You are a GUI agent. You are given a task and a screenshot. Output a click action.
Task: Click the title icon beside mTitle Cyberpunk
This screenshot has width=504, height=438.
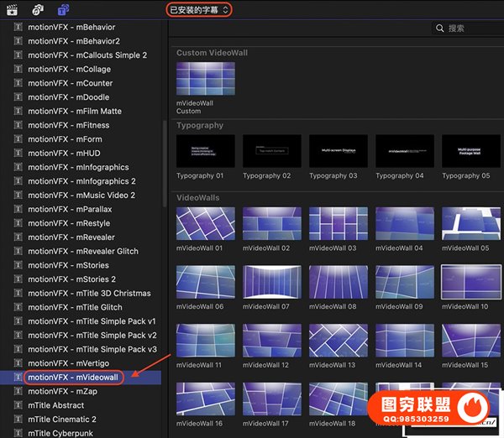point(18,433)
